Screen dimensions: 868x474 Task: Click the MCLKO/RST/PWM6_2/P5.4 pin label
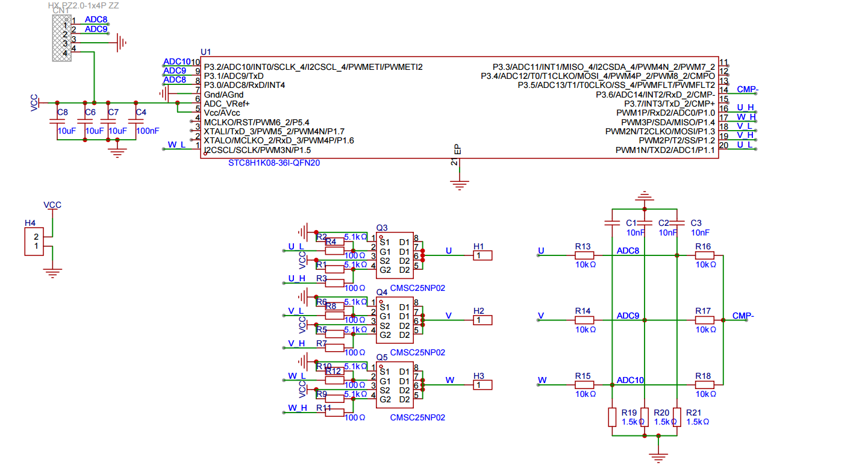(x=257, y=122)
